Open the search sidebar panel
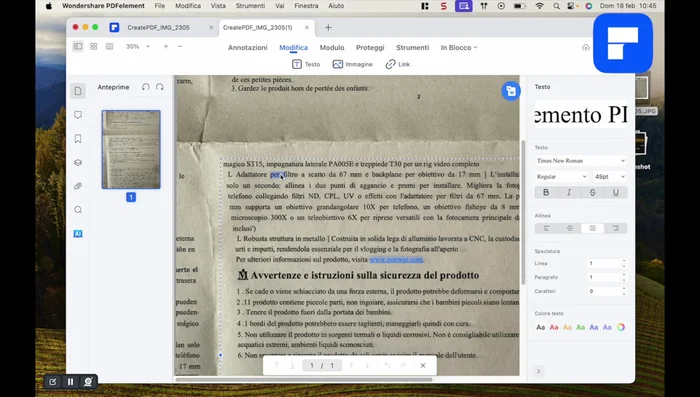The height and width of the screenshot is (397, 700). click(x=78, y=210)
